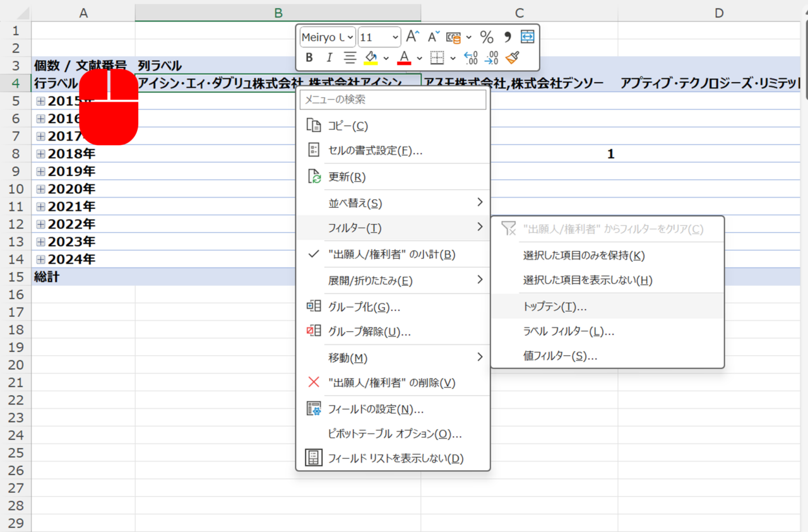
Task: Select column D header
Action: coord(718,13)
